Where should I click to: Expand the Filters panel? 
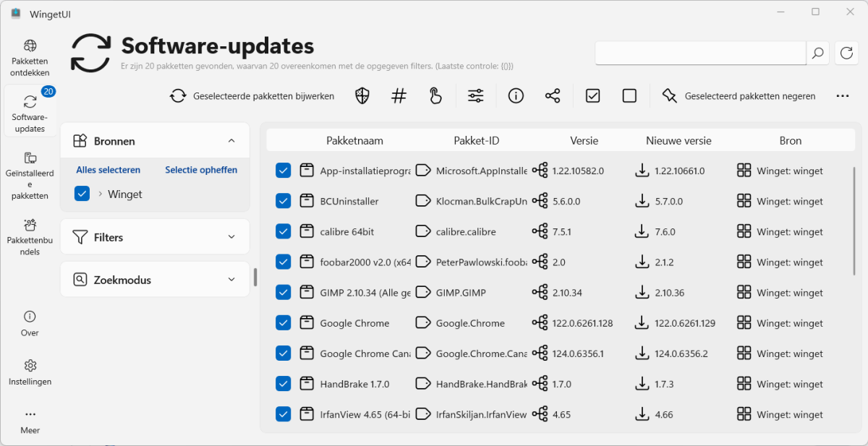click(x=231, y=237)
